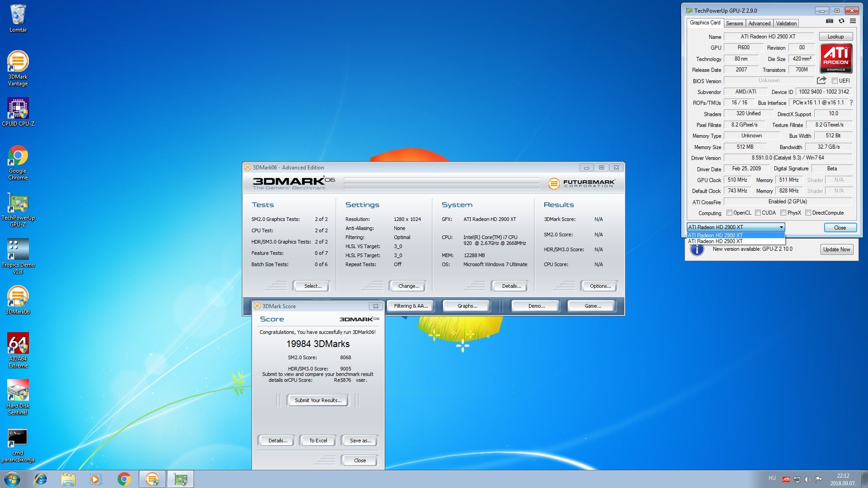Click the 3DMark06 taskbar button
Image resolution: width=868 pixels, height=488 pixels.
pos(152,479)
